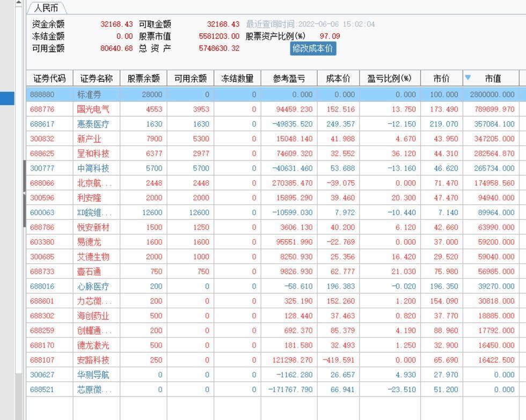Select stock 易德龙
526x420 pixels.
click(89, 242)
